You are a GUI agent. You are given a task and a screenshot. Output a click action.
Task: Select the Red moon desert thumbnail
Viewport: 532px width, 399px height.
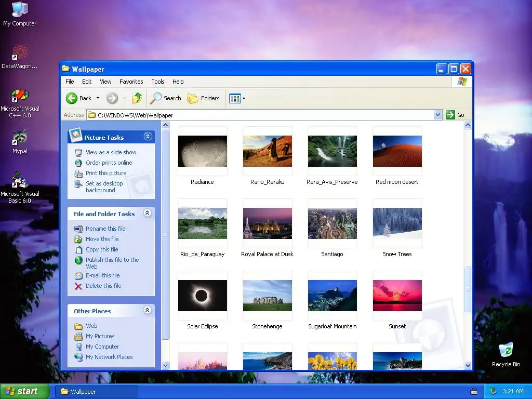397,151
